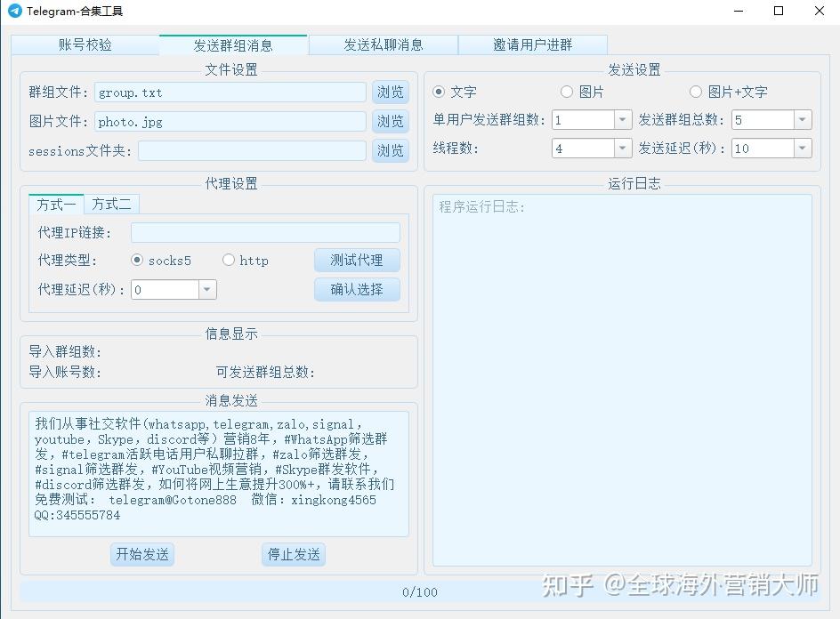Click the 导入群组数 label

[64, 352]
